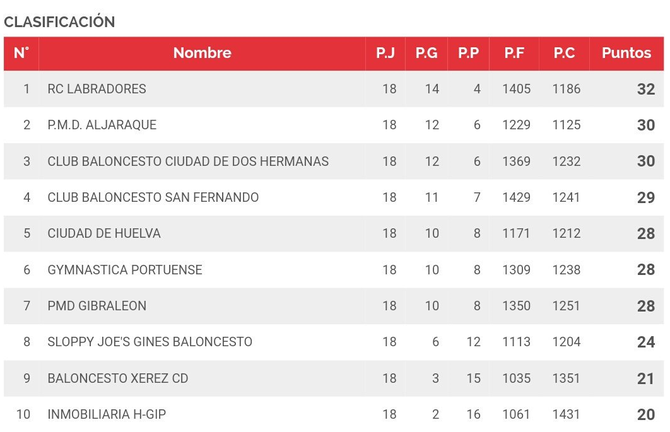Click RC LABRADORES points value 32
670x432 pixels.
(x=645, y=89)
